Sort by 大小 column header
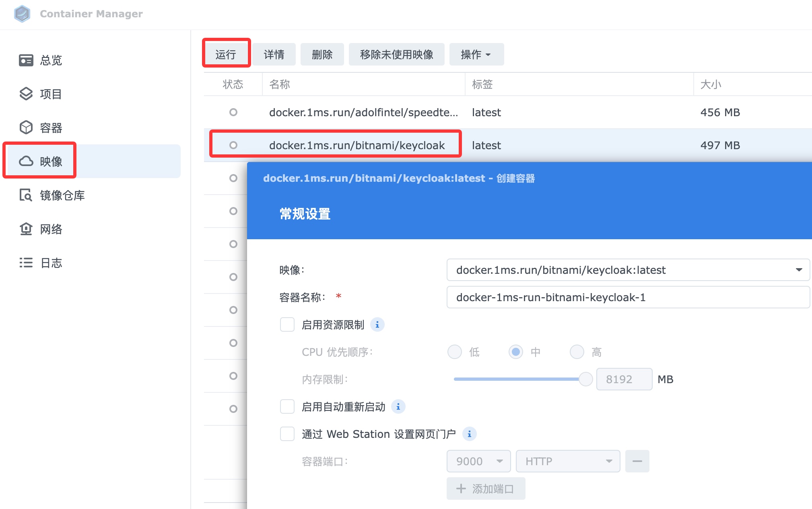The width and height of the screenshot is (812, 509). (753, 84)
